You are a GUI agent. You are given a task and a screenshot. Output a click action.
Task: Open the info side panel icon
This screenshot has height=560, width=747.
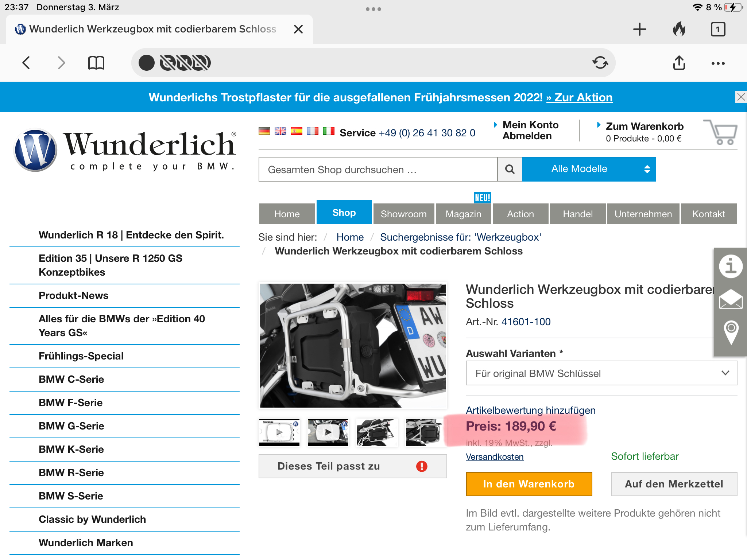(731, 266)
